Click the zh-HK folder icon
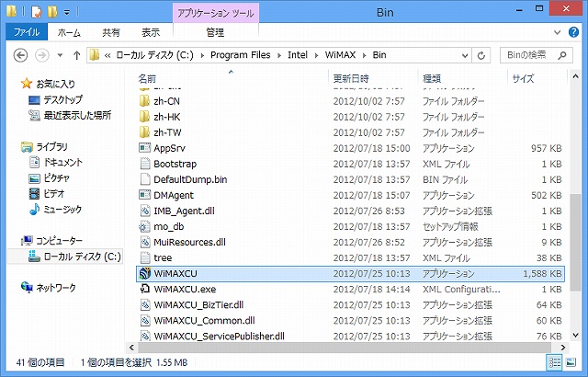Image resolution: width=588 pixels, height=377 pixels. (x=145, y=117)
